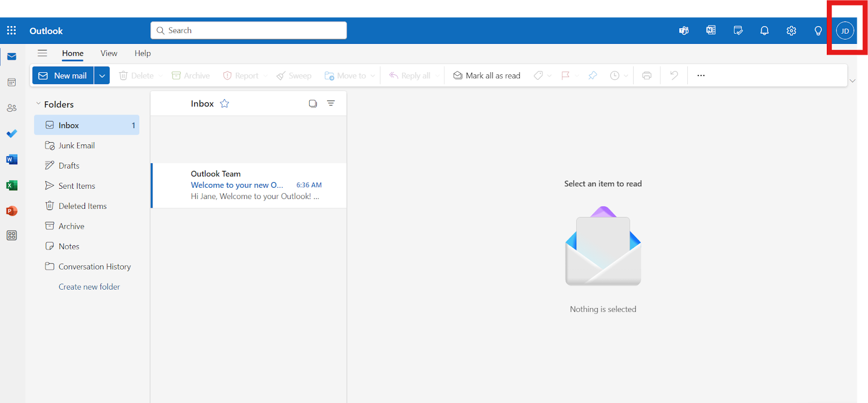The height and width of the screenshot is (403, 868).
Task: Switch to the Home tab
Action: (73, 53)
